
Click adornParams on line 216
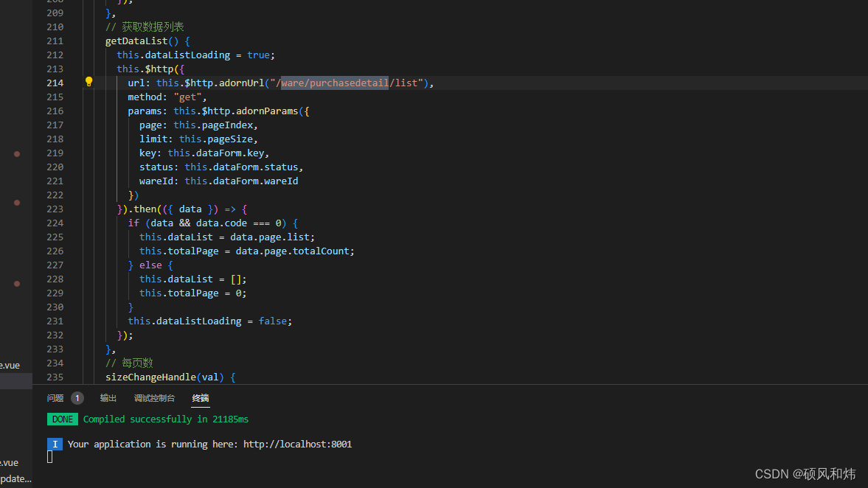click(267, 111)
